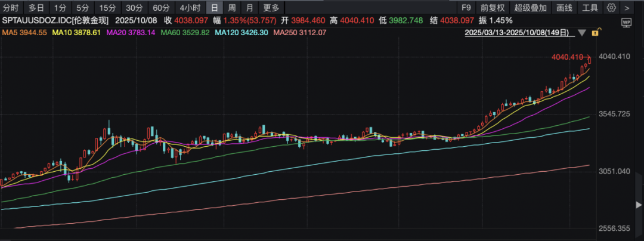Switch to 4小时 chart period
The image size is (644, 241).
pyautogui.click(x=190, y=8)
